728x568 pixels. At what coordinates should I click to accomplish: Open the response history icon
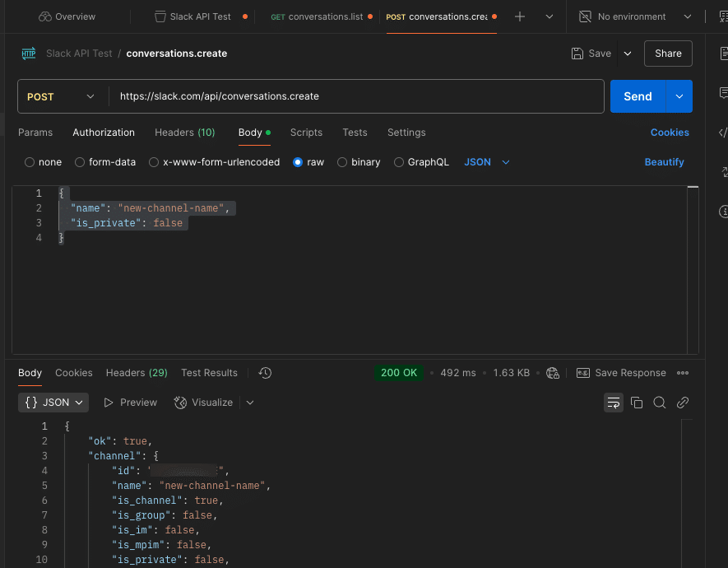pyautogui.click(x=265, y=373)
